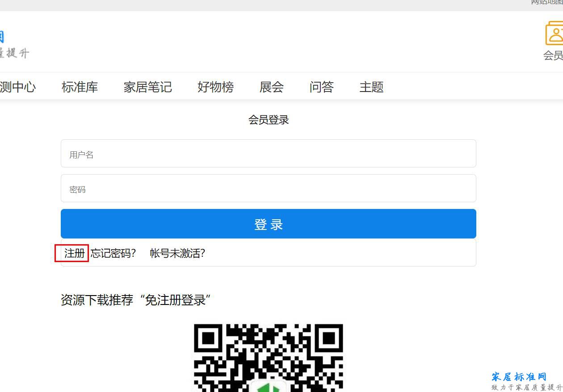Focus the 用户名 input field
Screen dimensions: 563x392
click(x=269, y=154)
